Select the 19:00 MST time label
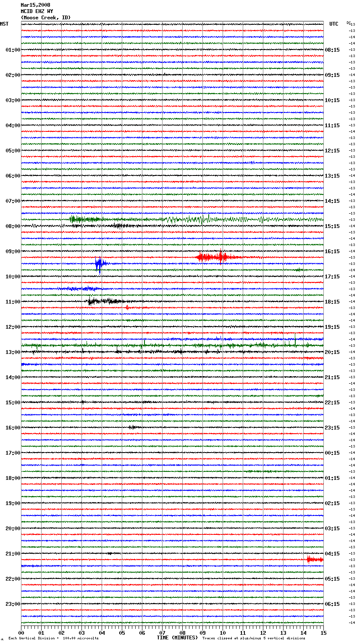 pos(13,503)
